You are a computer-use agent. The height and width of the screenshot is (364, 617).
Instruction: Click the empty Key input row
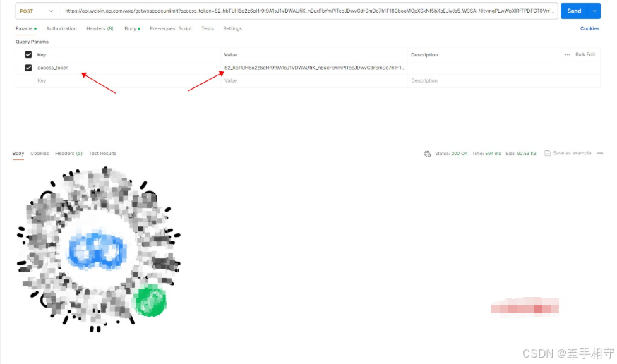pyautogui.click(x=128, y=80)
